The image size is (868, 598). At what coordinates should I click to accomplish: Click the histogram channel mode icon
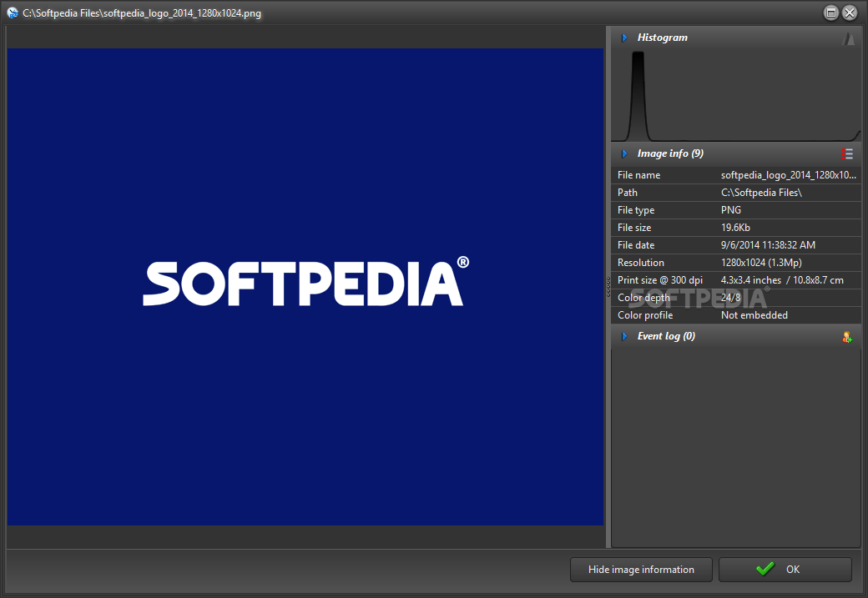847,38
